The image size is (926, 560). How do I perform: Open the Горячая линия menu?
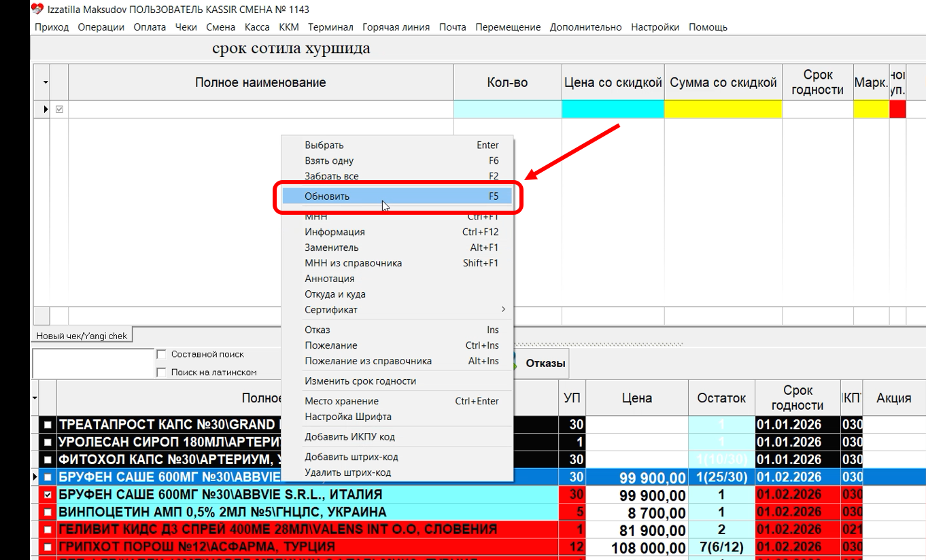(x=396, y=27)
